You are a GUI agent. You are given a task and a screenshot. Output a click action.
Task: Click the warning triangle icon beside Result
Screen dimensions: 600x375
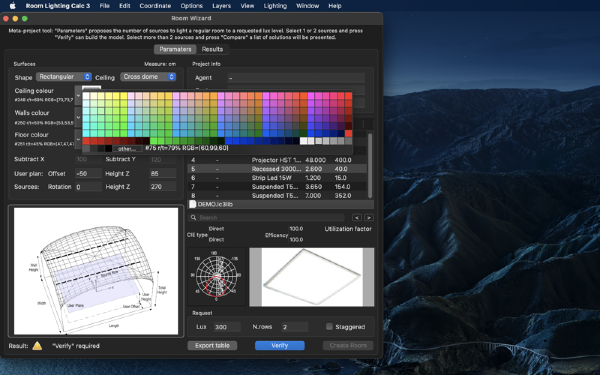37,346
